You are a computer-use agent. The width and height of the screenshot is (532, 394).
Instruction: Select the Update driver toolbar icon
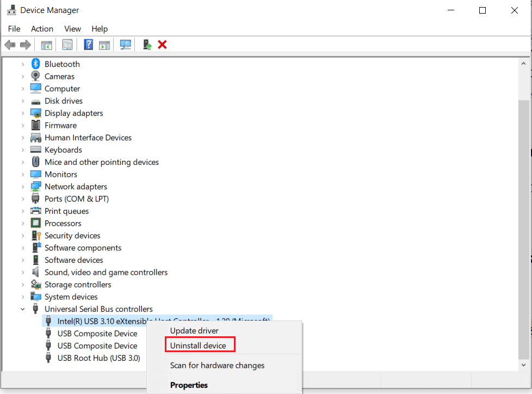pos(147,44)
